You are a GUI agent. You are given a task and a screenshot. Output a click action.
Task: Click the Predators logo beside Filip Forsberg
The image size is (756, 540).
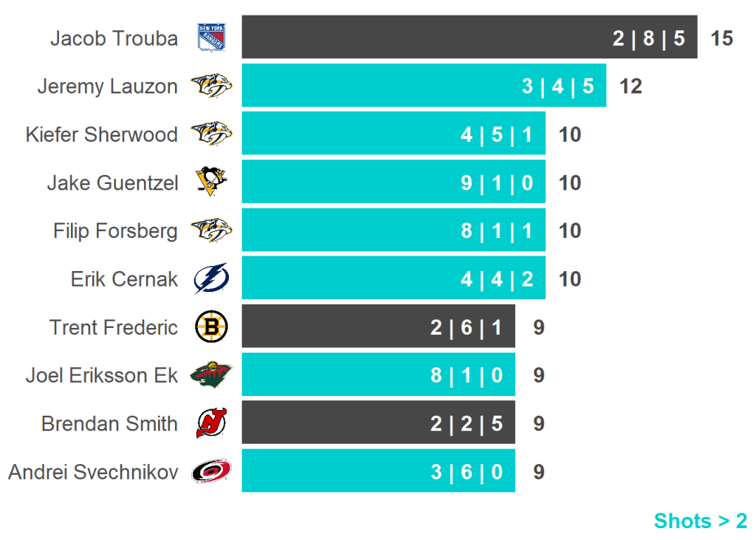(x=211, y=231)
